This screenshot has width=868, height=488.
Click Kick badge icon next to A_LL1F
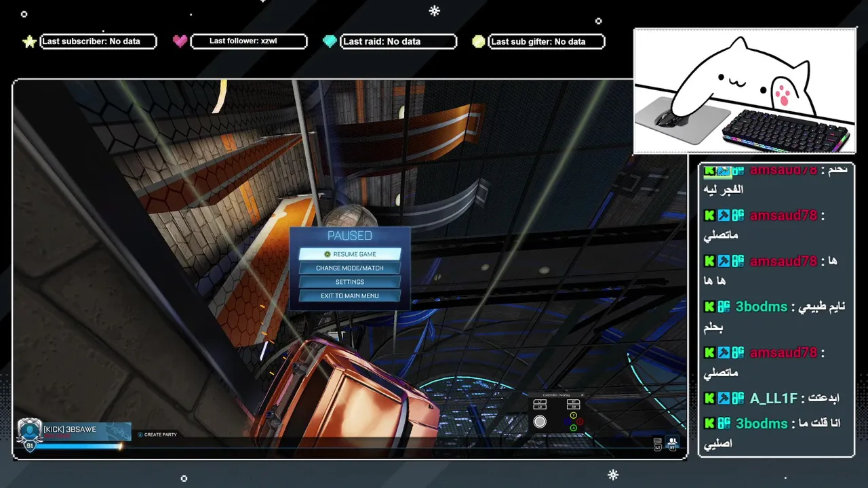click(709, 399)
